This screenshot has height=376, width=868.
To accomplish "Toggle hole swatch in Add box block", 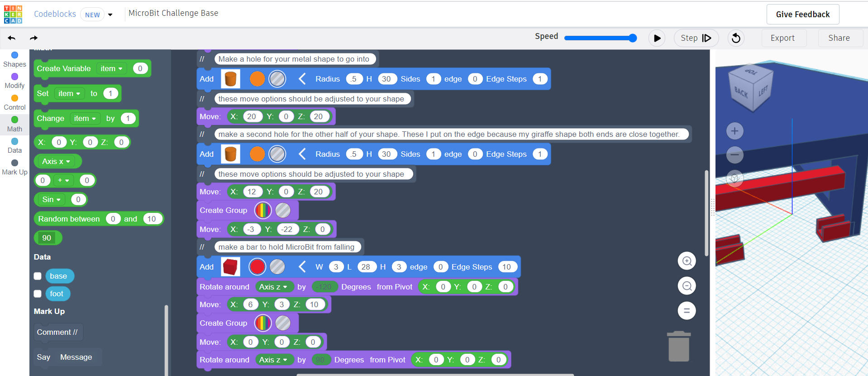I will pos(277,267).
